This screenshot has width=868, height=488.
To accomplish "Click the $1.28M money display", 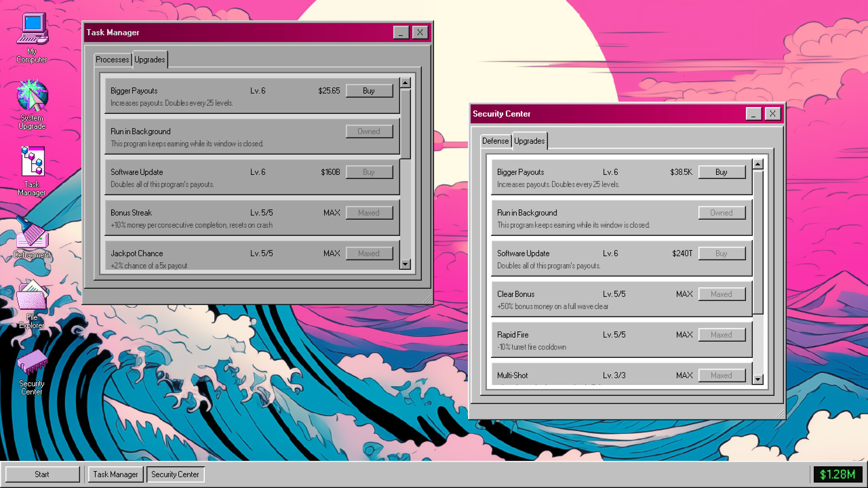I will 837,474.
